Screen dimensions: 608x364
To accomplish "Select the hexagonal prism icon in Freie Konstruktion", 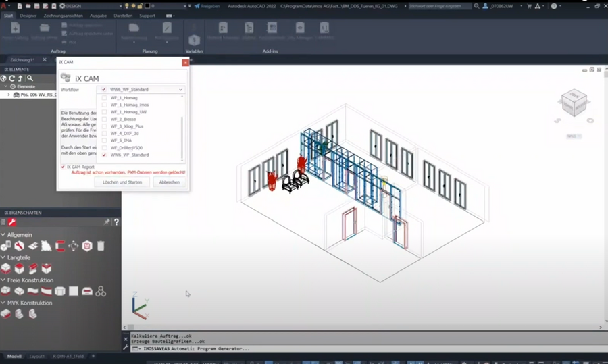I will [x=60, y=291].
